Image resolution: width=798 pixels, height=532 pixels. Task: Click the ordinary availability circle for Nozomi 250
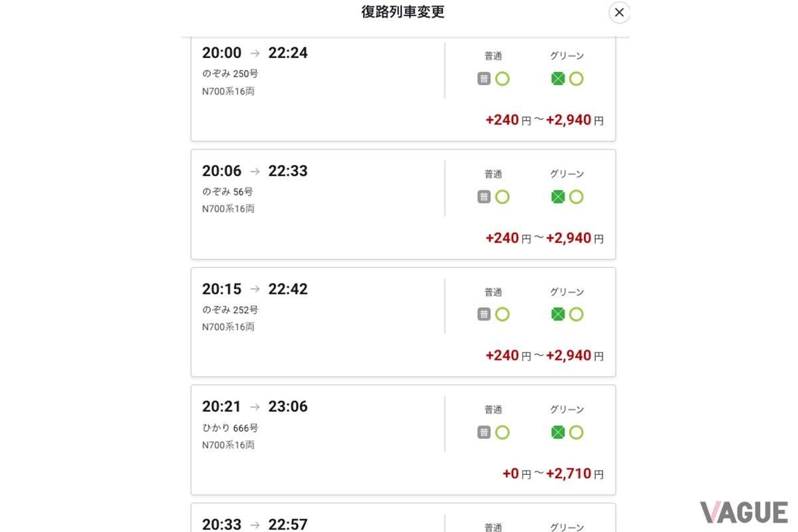(x=503, y=78)
